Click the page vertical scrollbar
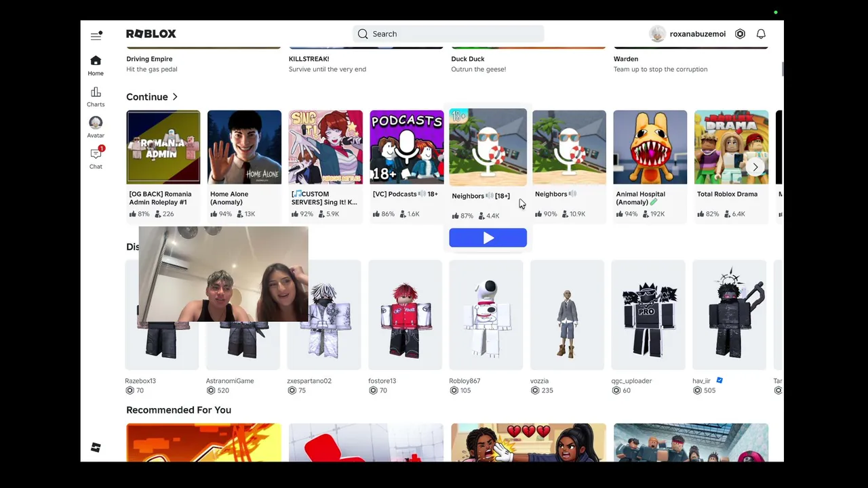Screen dimensions: 868x488 [781, 70]
